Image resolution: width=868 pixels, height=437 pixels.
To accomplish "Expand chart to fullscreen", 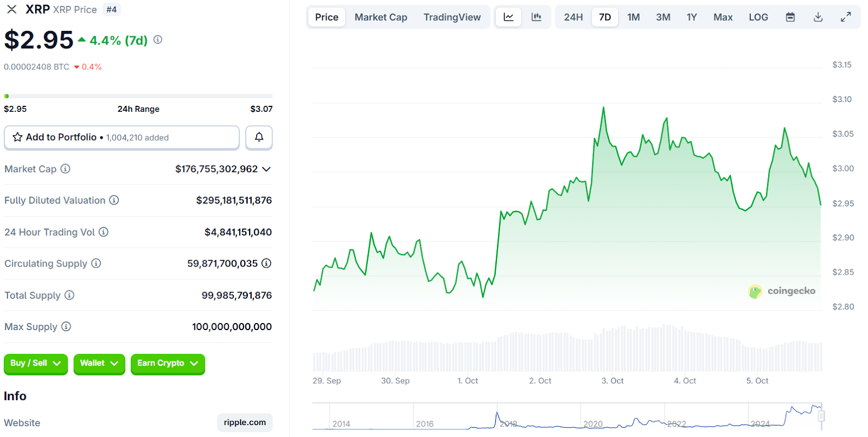I will coord(846,17).
